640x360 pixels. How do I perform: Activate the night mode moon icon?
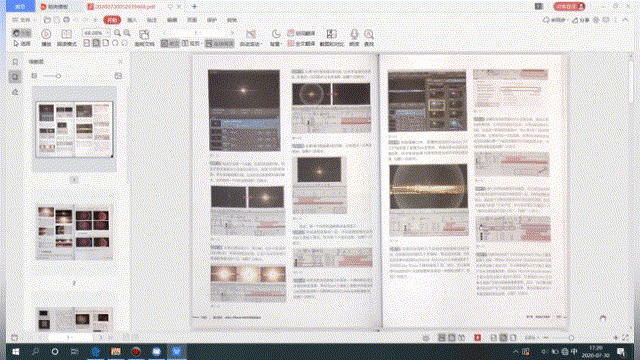click(276, 34)
